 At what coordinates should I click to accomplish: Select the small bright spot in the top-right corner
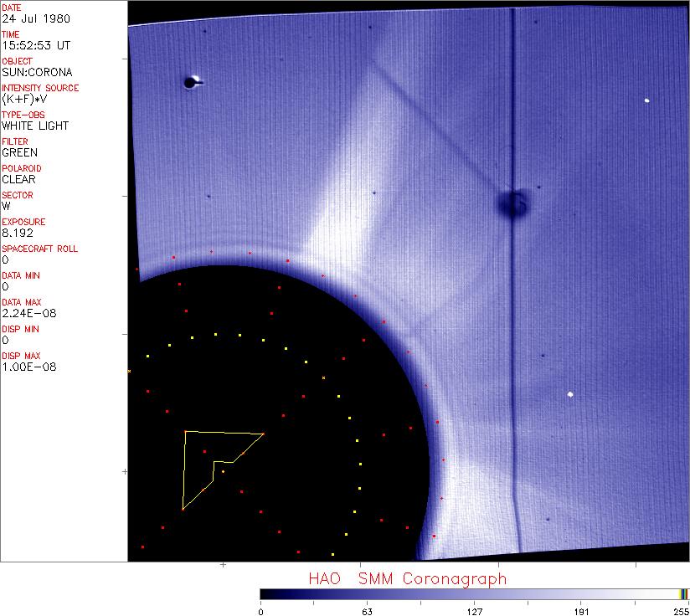647,101
